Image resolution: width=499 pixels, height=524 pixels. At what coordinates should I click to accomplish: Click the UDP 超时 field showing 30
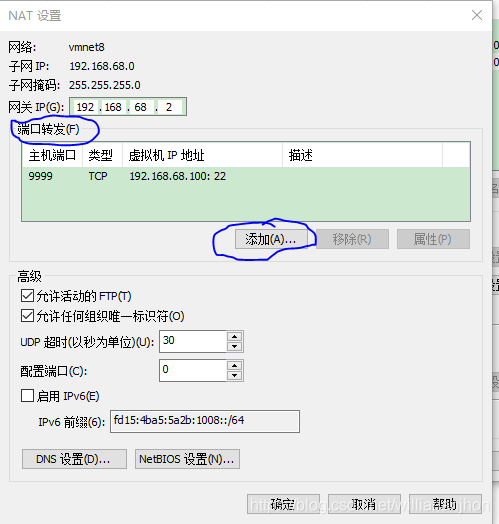(x=193, y=341)
